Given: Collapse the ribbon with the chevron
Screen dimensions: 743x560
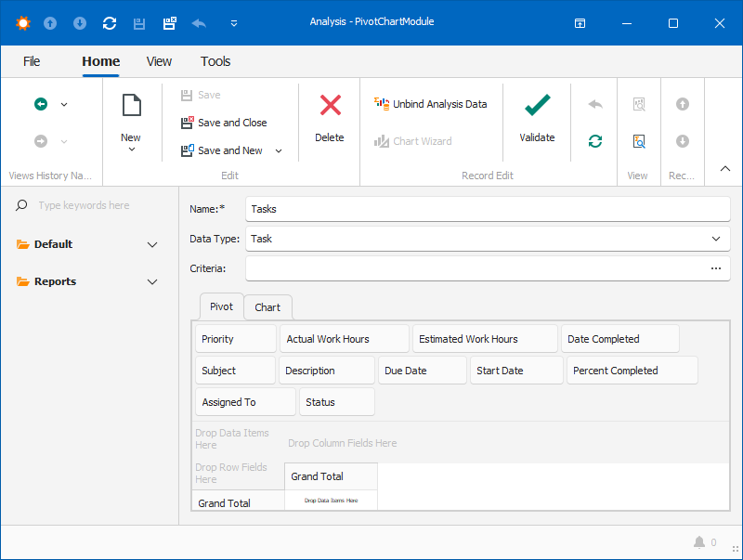Looking at the screenshot, I should pos(724,168).
